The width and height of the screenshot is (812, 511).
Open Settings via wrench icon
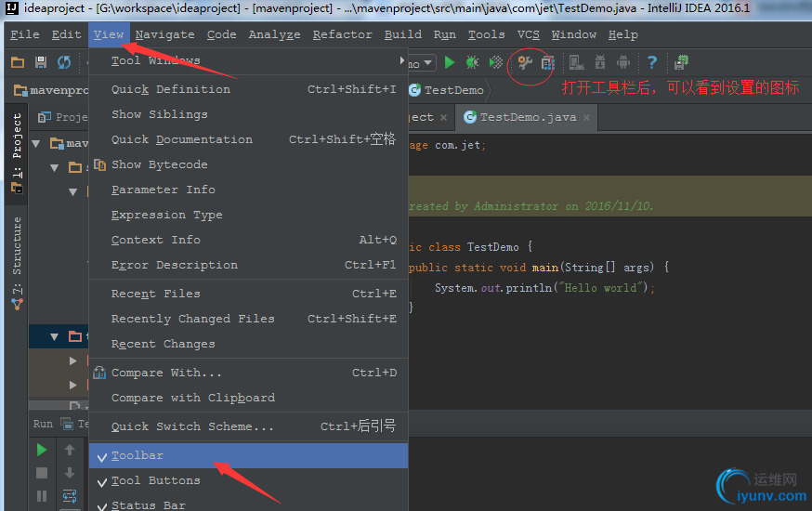point(525,62)
